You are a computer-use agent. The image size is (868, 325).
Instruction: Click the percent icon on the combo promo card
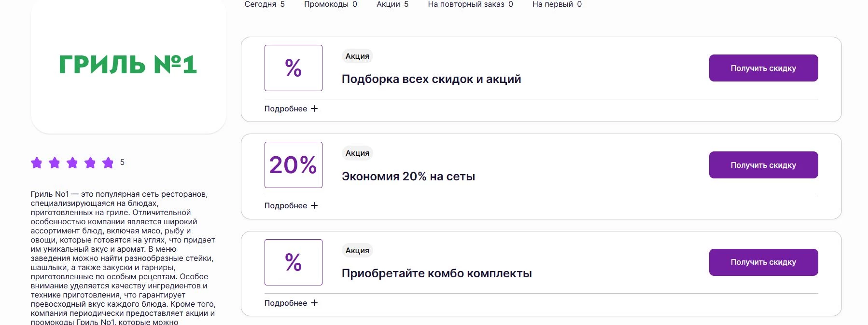point(293,262)
